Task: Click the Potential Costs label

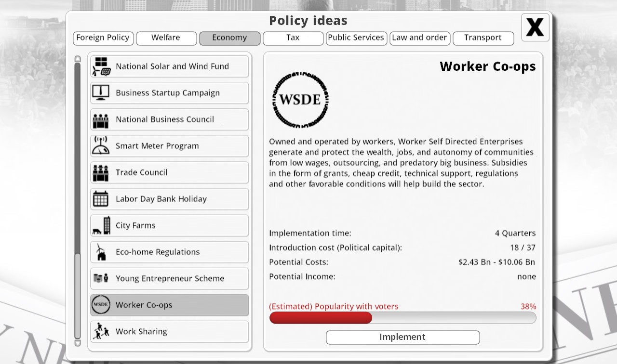Action: tap(299, 262)
